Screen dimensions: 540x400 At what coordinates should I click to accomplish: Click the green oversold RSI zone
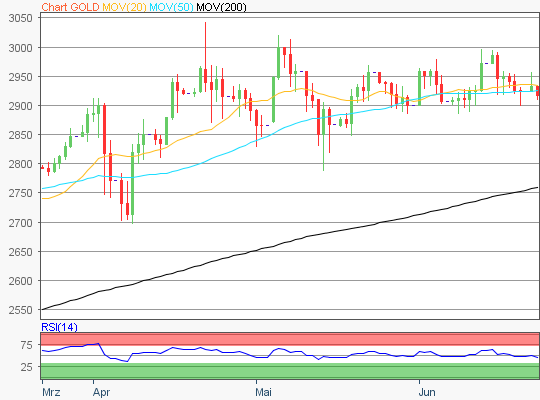tap(290, 371)
